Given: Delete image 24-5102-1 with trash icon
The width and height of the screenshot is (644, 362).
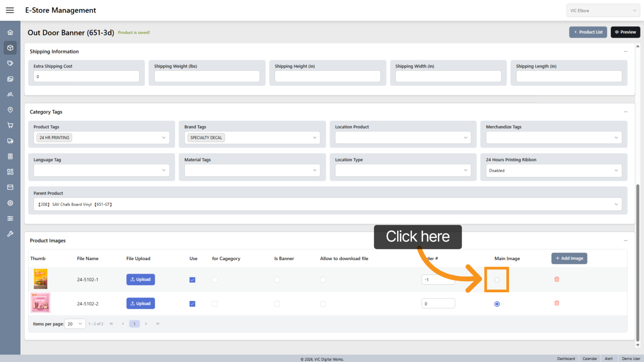Looking at the screenshot, I should tap(557, 279).
